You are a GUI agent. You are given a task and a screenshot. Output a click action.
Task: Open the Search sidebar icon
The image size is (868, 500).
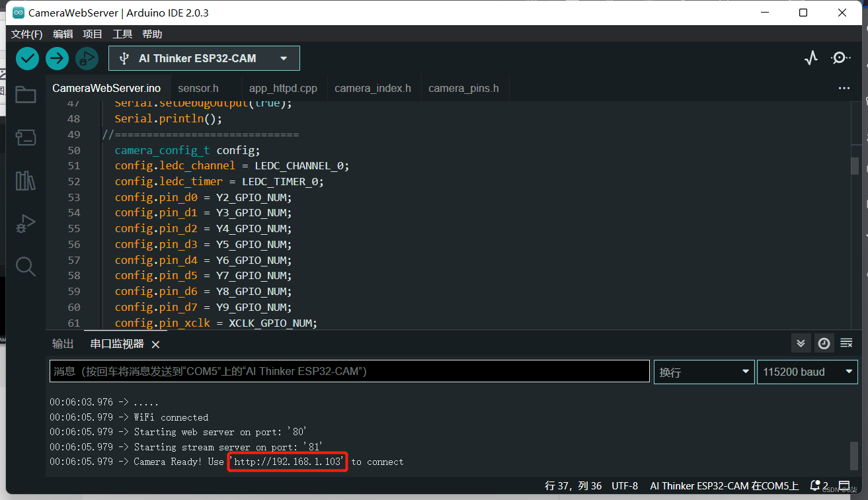tap(26, 267)
